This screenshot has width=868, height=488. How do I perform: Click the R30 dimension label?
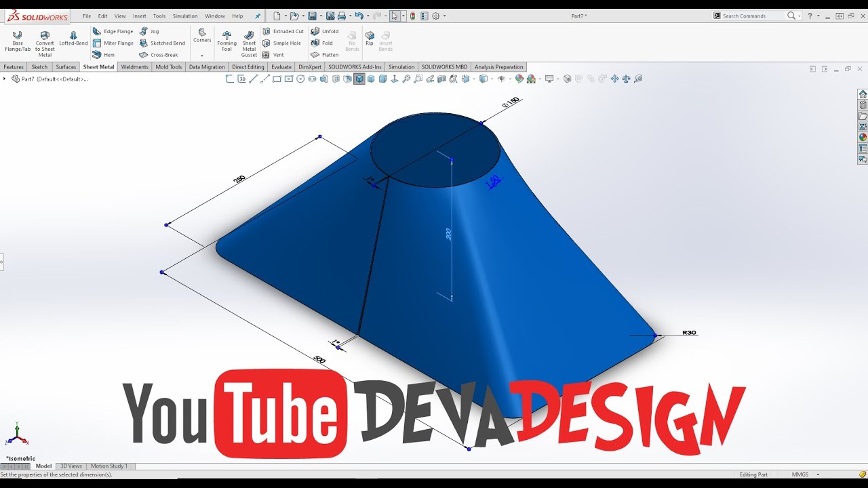[x=689, y=333]
